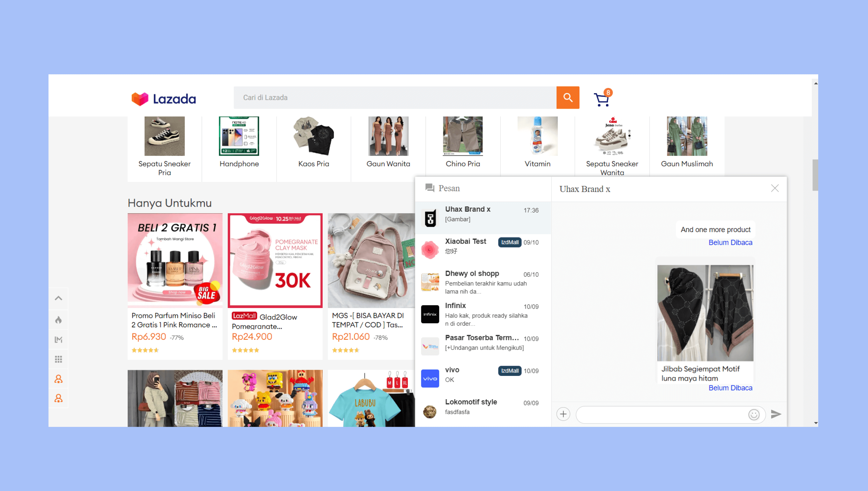The height and width of the screenshot is (491, 868).
Task: Close the Uhax Brand x chat panel
Action: (774, 188)
